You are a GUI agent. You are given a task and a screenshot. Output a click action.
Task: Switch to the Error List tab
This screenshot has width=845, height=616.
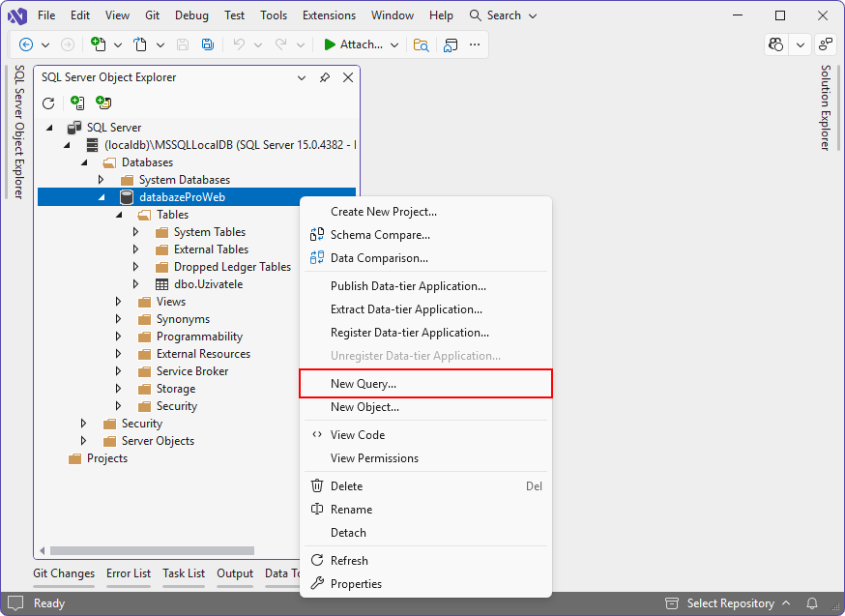click(x=129, y=572)
